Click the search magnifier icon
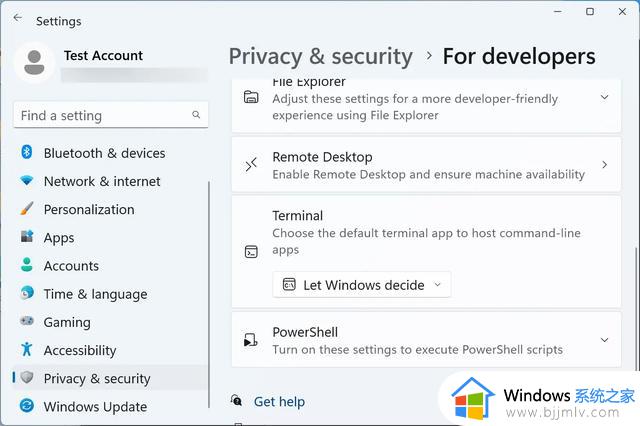This screenshot has width=640, height=426. coord(196,115)
